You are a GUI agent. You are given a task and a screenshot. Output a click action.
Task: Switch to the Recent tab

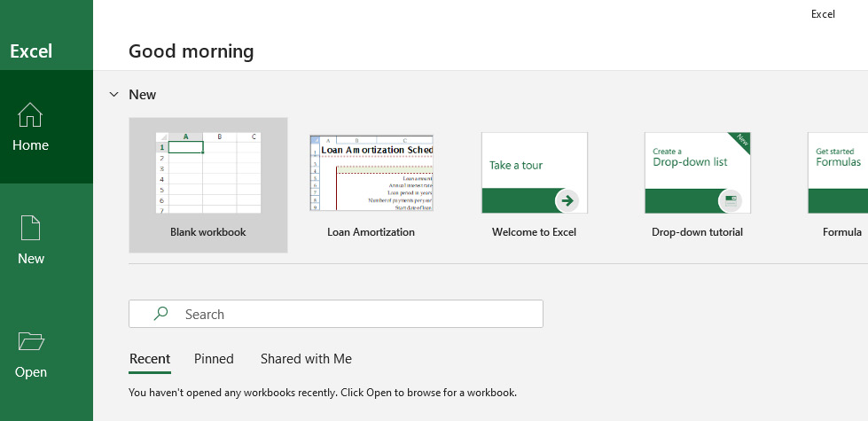pos(150,358)
